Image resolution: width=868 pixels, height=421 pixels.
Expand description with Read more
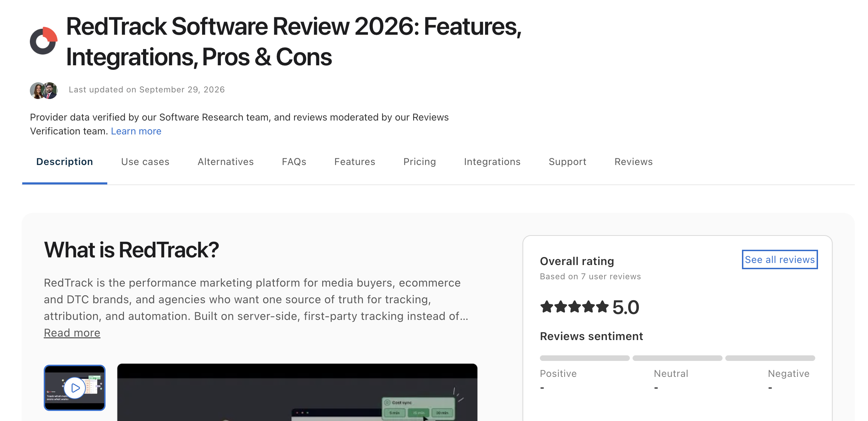pos(72,333)
